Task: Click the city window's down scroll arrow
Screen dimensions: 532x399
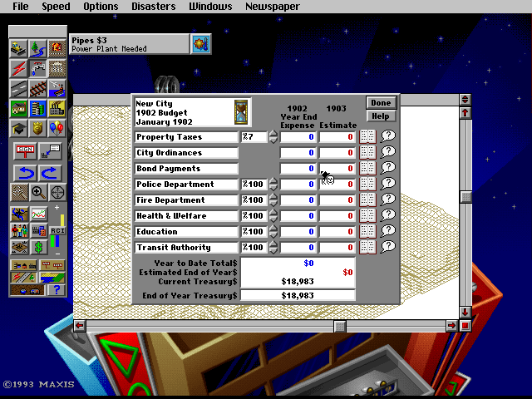Action: click(x=465, y=313)
